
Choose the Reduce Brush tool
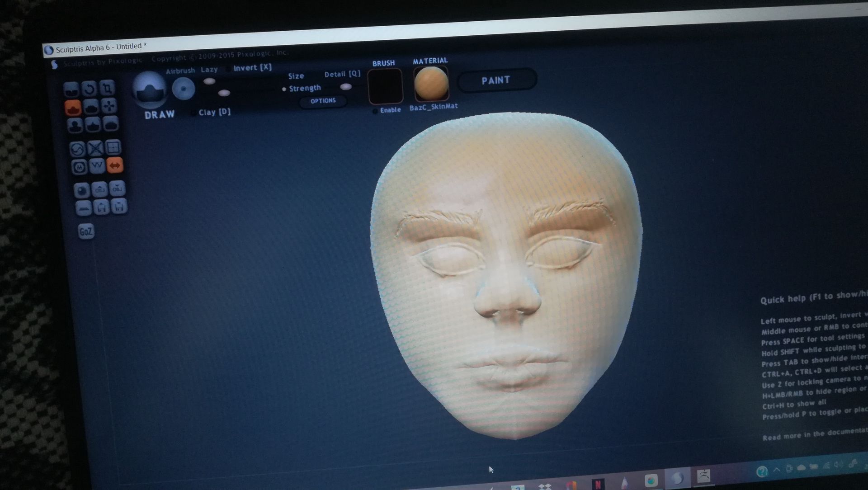77,149
